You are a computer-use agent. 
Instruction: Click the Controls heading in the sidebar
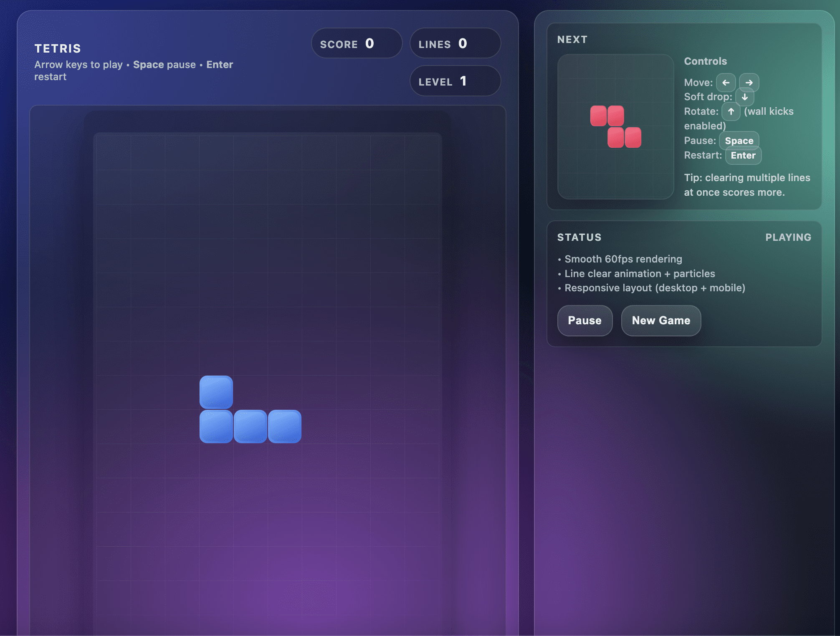point(705,61)
